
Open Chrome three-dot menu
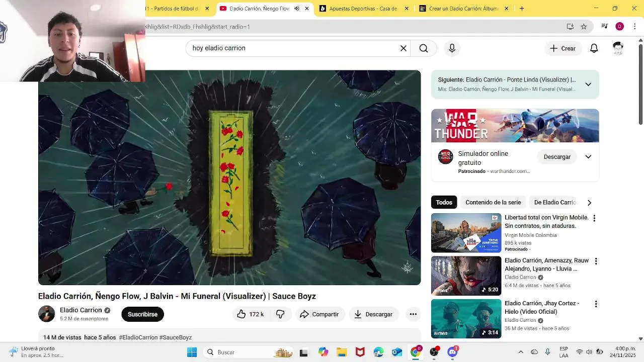click(634, 26)
